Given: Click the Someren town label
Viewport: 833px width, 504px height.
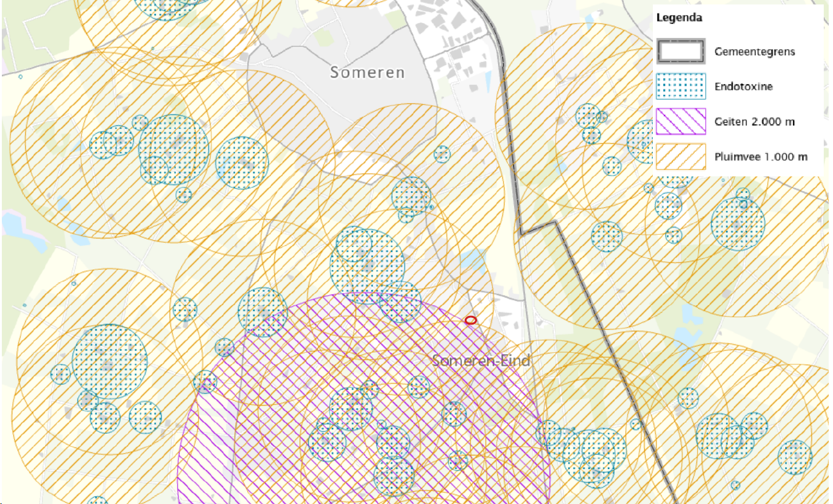Looking at the screenshot, I should [366, 73].
